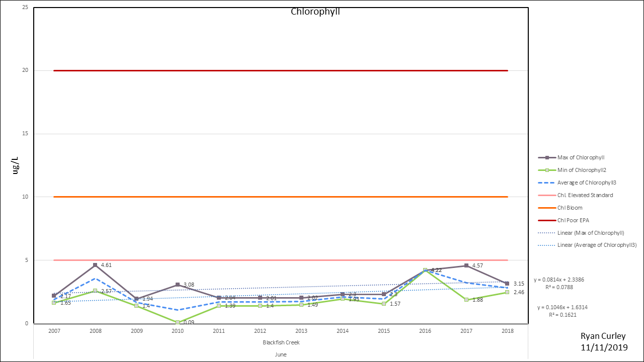Select the 2018 min data point labeled 2.46
The image size is (644, 362).
507,292
